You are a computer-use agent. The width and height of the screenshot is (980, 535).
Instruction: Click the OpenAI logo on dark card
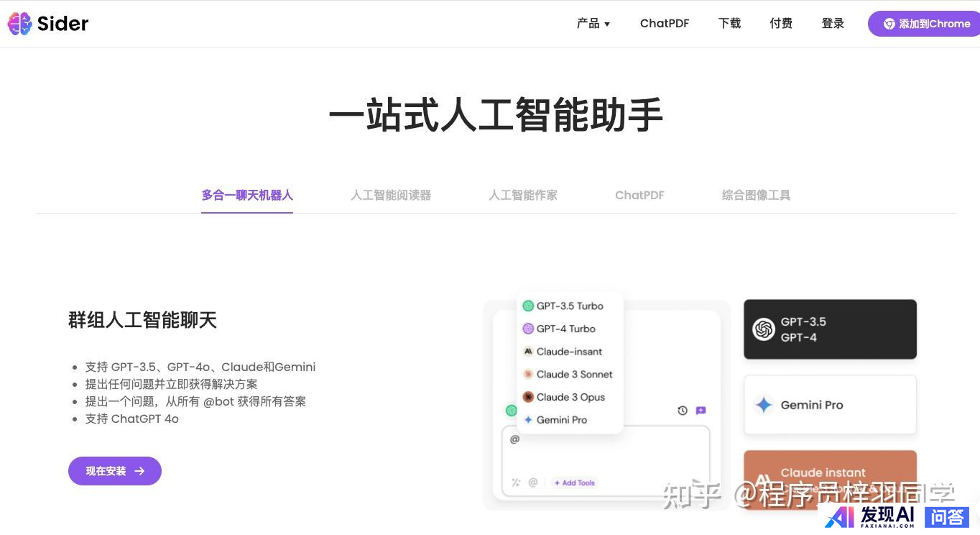[763, 329]
